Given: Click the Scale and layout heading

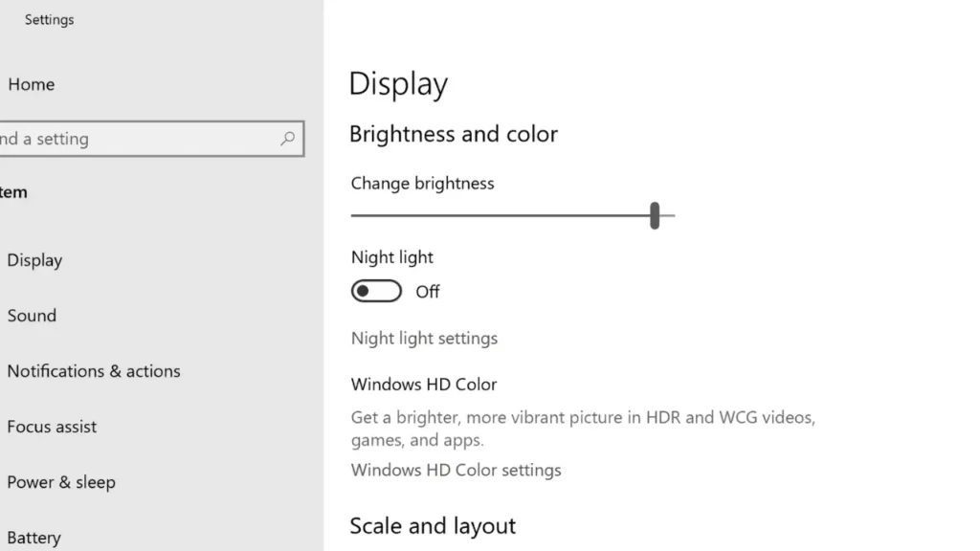Looking at the screenshot, I should 433,526.
